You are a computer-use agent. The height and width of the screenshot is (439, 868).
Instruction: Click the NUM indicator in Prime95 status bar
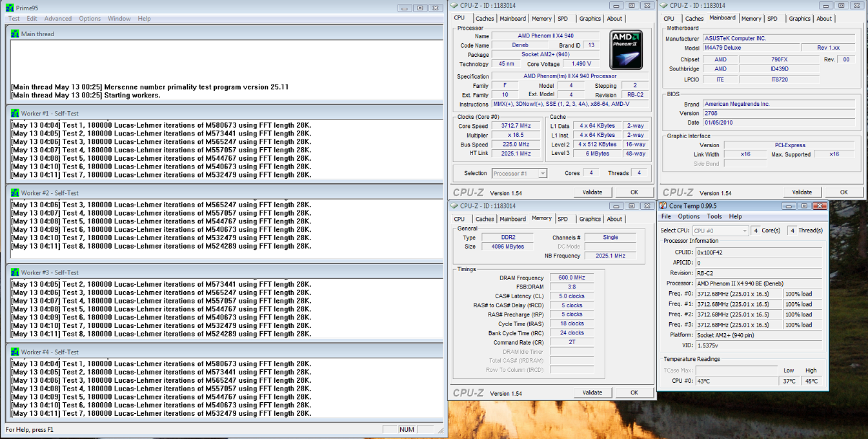(x=407, y=429)
